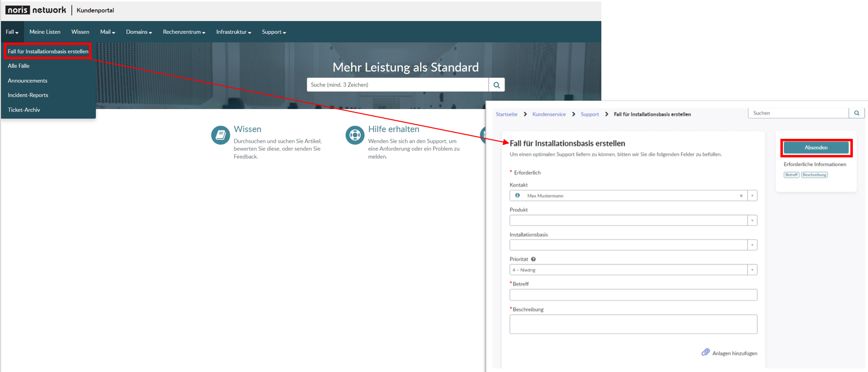Click the Hilfe erhalten lifebuoy icon
Viewport: 868px width, 372px height.
click(x=355, y=135)
